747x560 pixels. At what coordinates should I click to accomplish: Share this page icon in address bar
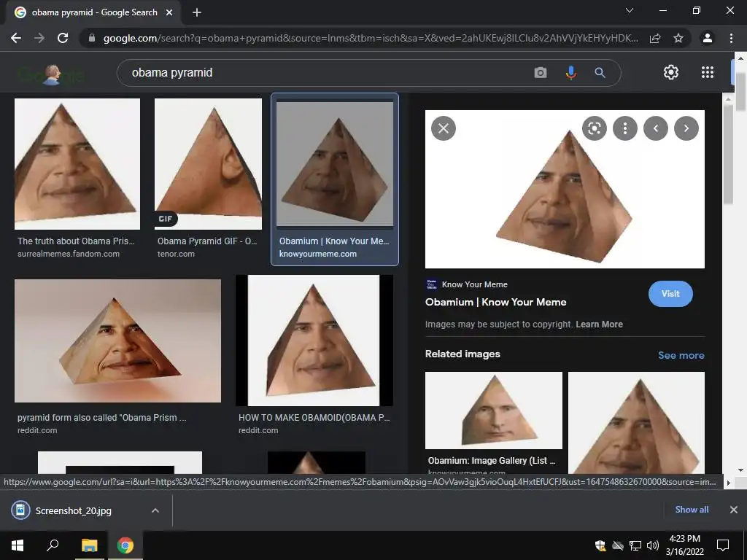655,38
